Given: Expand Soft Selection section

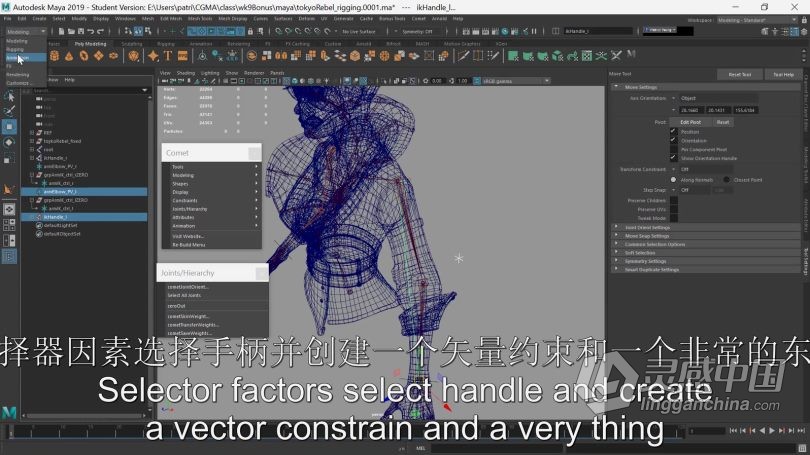Looking at the screenshot, I should point(705,253).
